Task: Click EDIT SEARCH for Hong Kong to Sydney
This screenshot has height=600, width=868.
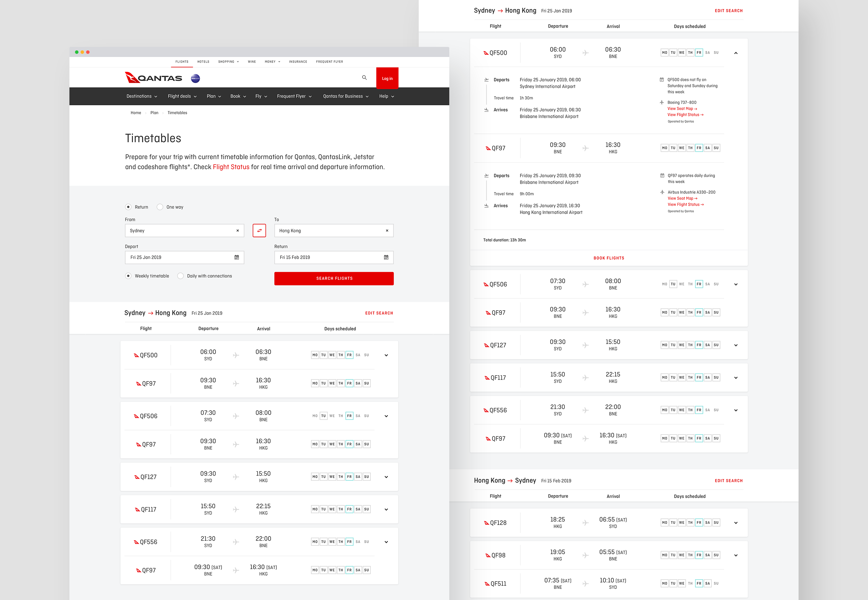Action: 729,481
